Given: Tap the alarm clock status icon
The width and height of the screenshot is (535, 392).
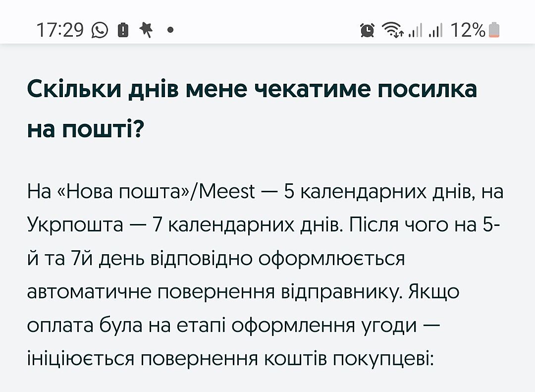Looking at the screenshot, I should point(367,30).
